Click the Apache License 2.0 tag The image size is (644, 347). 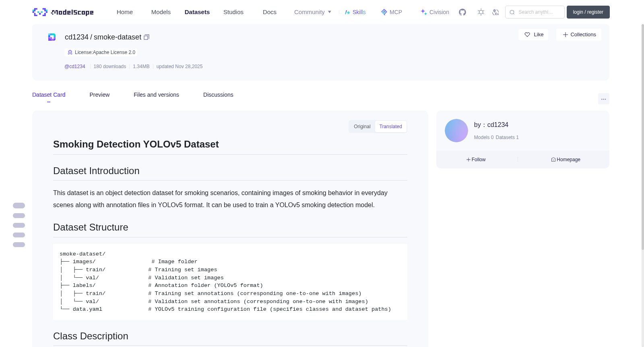(101, 52)
